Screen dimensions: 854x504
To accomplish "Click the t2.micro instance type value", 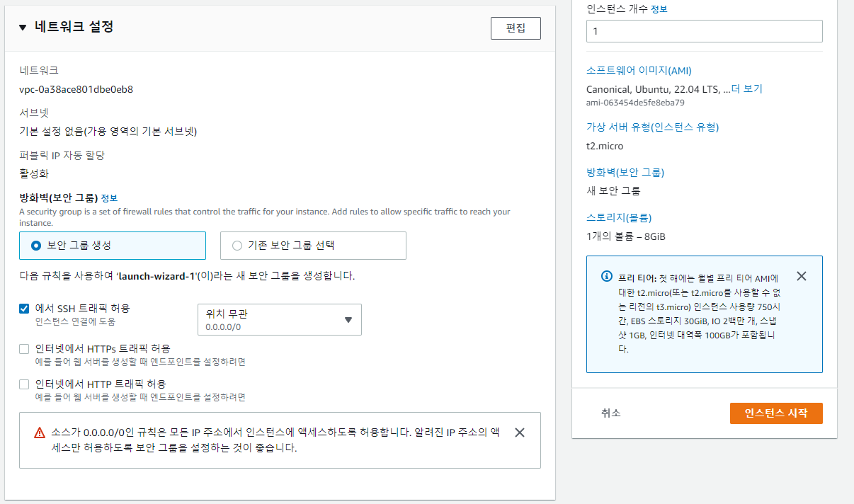I will (605, 147).
